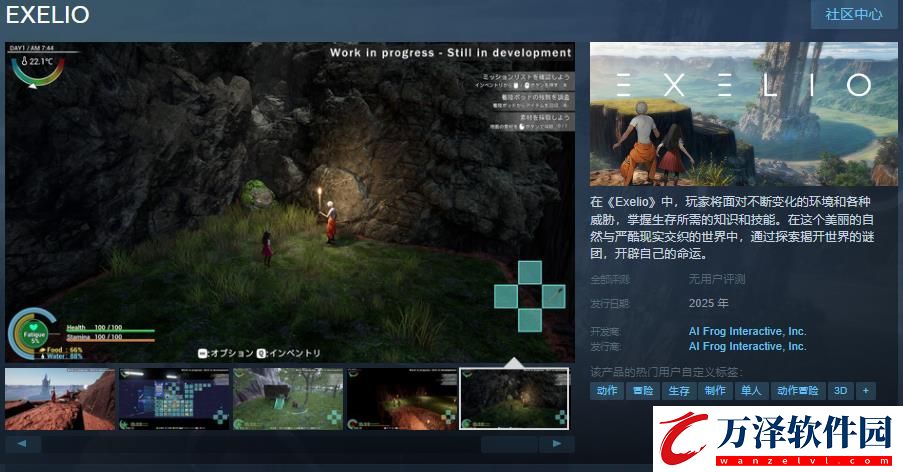Click the top square of teal d-pad

[529, 272]
